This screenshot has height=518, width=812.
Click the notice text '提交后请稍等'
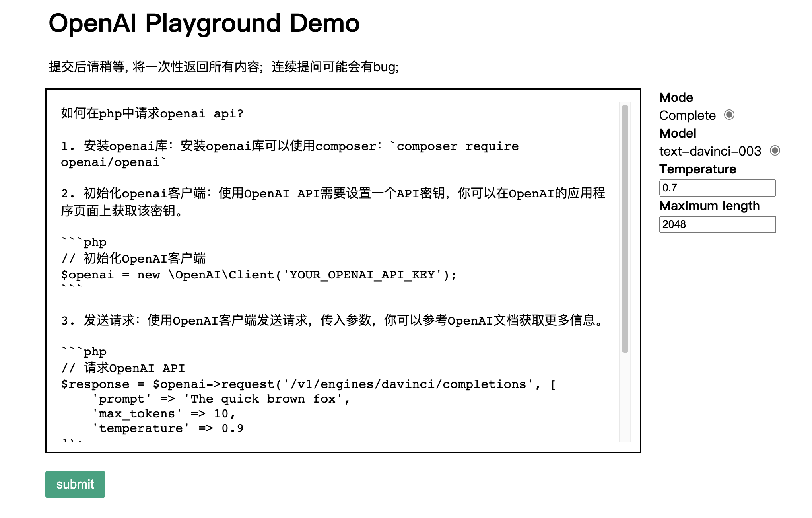[87, 67]
